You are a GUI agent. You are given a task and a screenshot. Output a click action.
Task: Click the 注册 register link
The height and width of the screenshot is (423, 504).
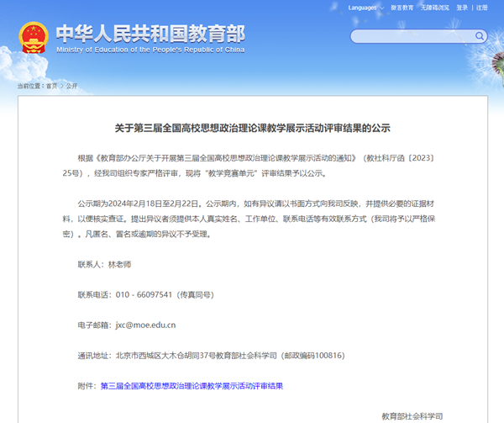coord(481,8)
